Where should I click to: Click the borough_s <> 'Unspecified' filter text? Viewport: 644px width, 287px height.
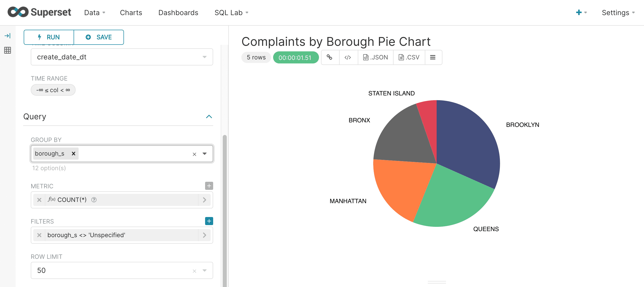(86, 235)
